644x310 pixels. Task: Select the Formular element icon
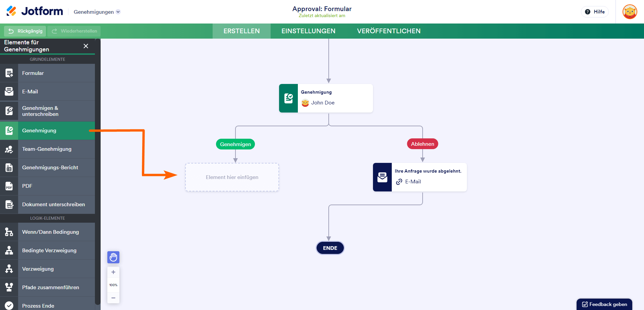pos(9,73)
